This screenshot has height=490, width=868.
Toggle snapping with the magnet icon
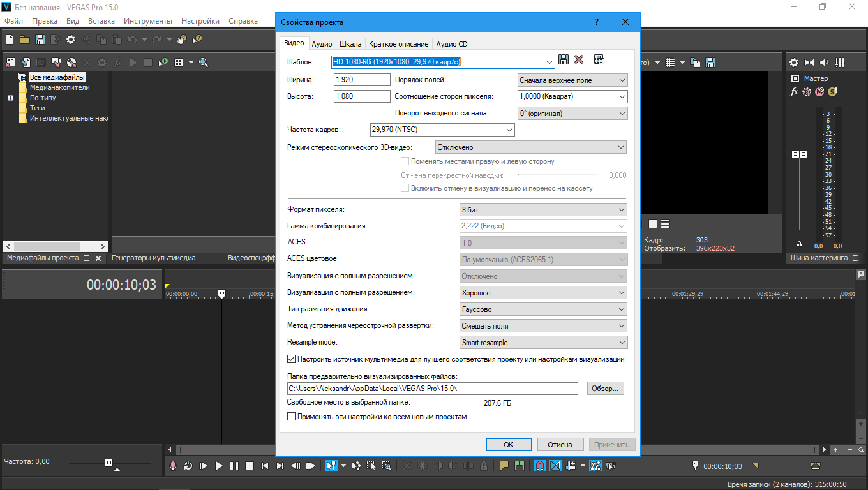pos(539,466)
